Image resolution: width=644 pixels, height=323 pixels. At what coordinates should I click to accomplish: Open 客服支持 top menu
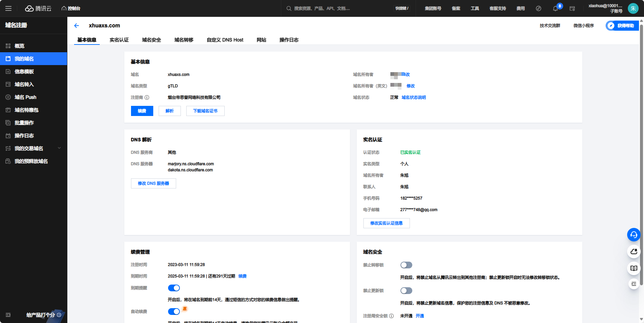(498, 8)
